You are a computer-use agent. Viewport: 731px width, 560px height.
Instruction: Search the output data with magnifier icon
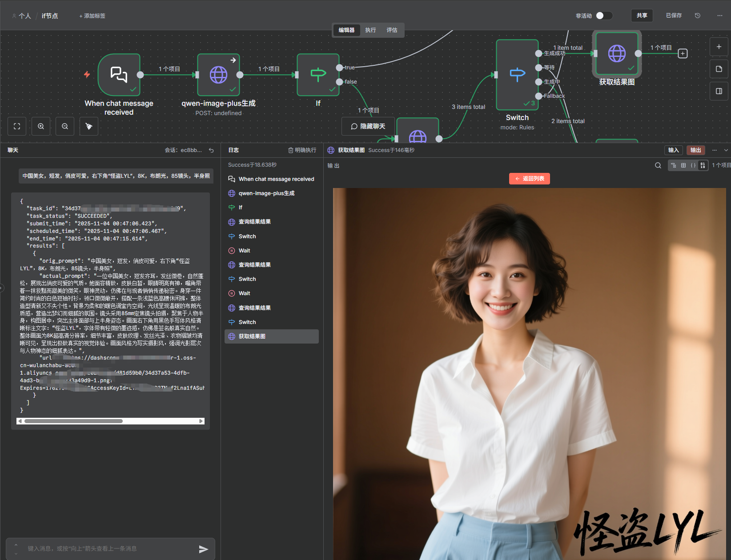click(658, 165)
